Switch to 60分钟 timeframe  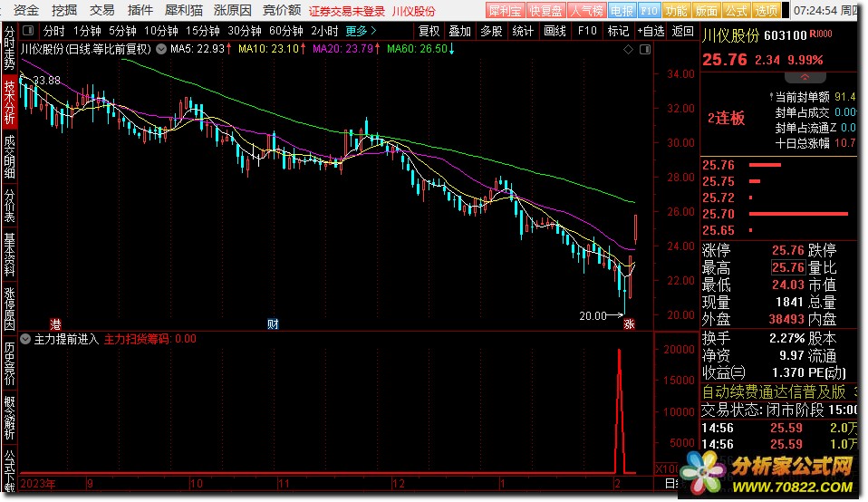(285, 31)
